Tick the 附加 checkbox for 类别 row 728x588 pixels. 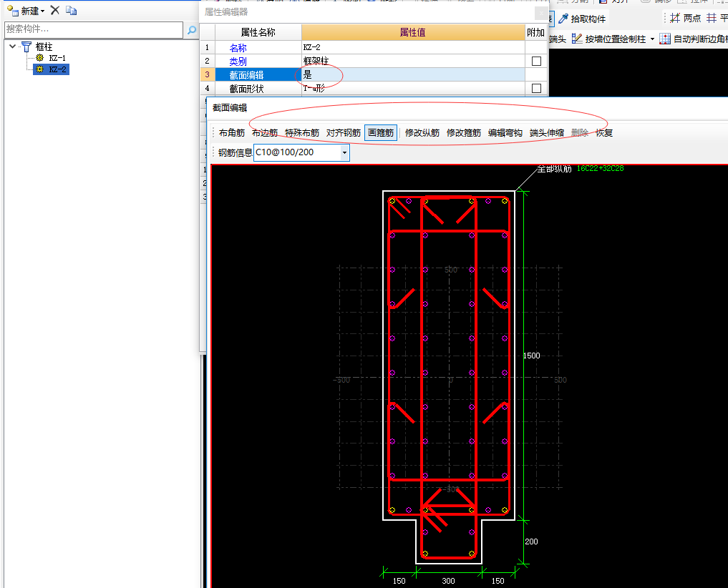(536, 62)
